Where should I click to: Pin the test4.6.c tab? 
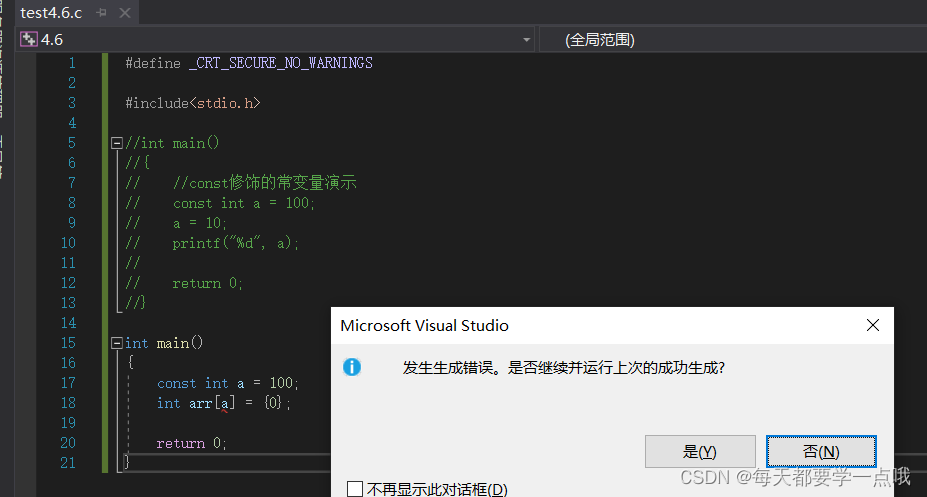pyautogui.click(x=102, y=14)
